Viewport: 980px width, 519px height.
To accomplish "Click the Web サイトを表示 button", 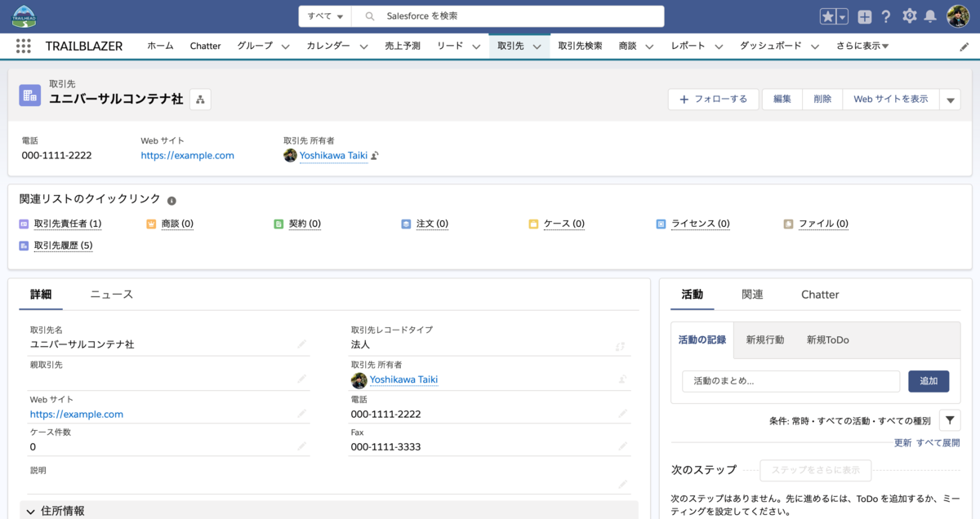I will [891, 100].
